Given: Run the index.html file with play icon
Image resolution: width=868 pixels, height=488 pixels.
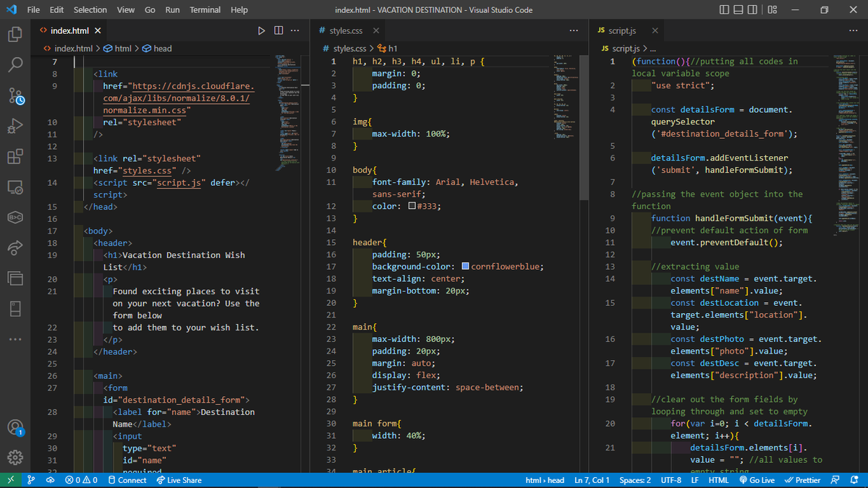Looking at the screenshot, I should point(262,30).
